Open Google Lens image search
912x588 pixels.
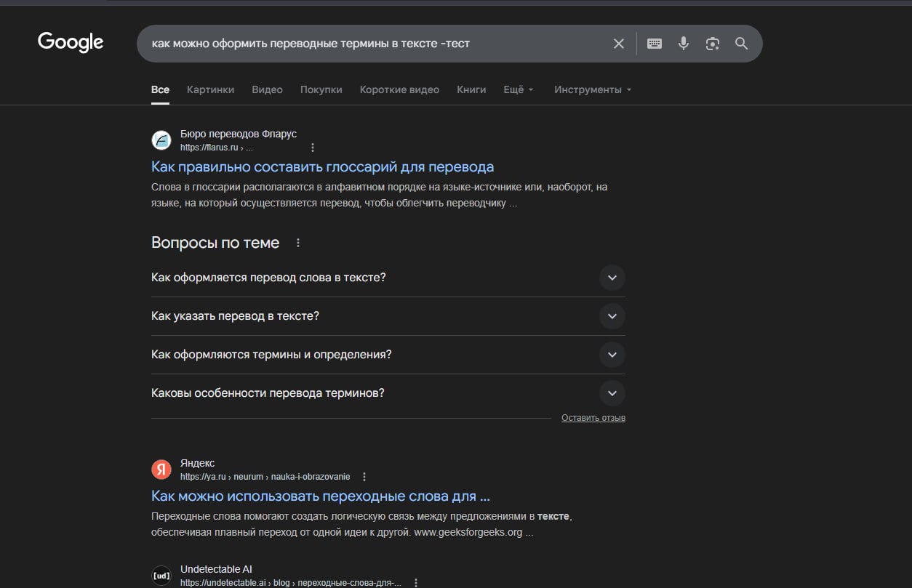click(713, 44)
